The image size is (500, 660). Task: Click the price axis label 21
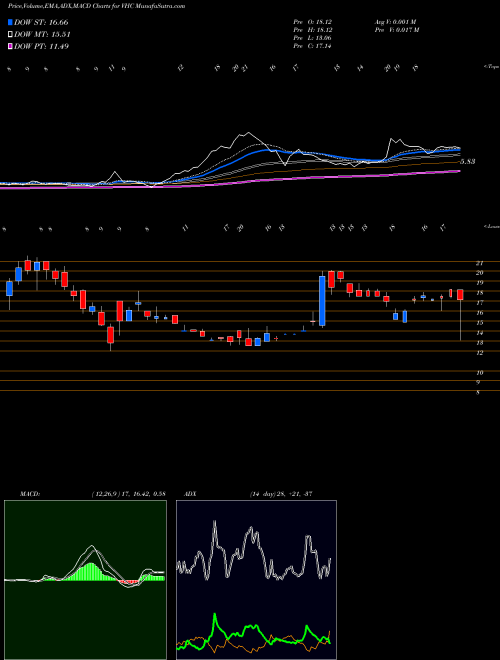click(479, 263)
